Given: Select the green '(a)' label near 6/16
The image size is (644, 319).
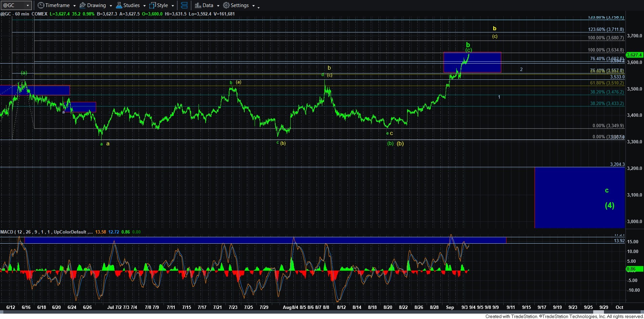Looking at the screenshot, I should coord(24,73).
